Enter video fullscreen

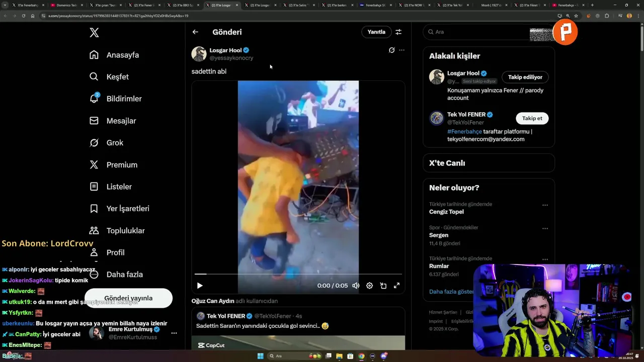[x=396, y=286]
